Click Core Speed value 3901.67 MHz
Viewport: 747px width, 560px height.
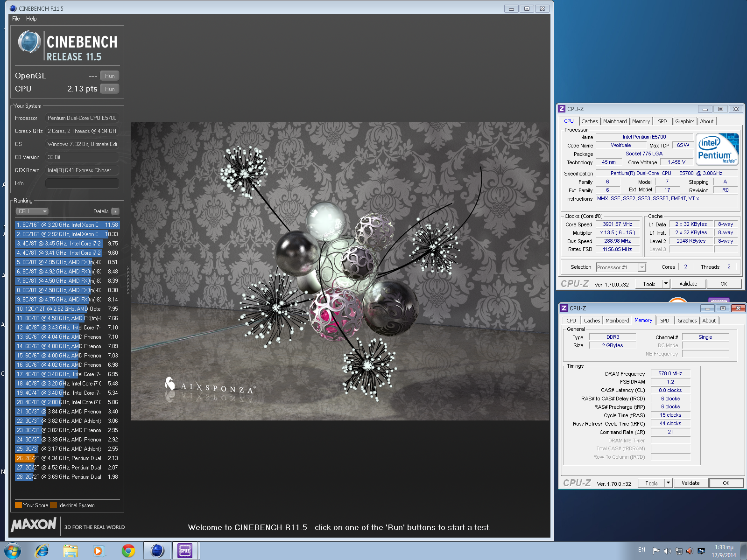pos(617,224)
